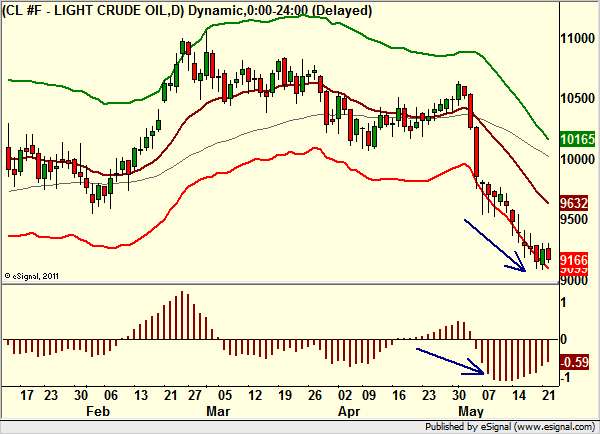Screen dimensions: 600x434
Task: Click the date label 09 on the time axis
Action: [x=369, y=395]
